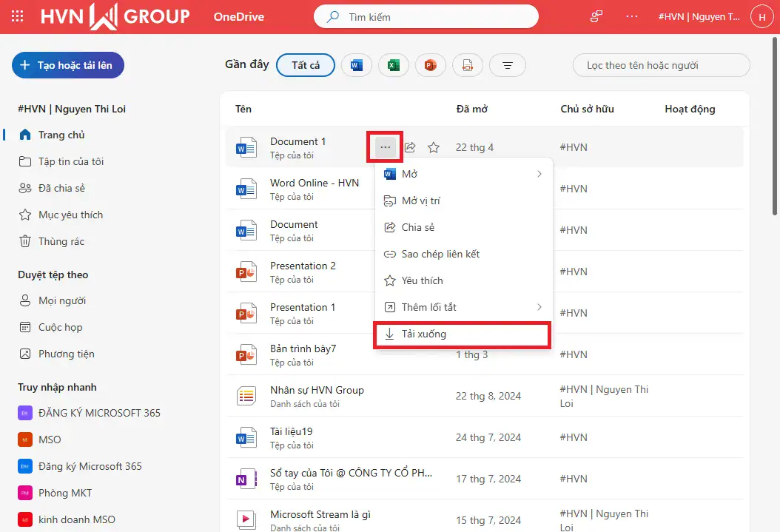
Task: Click the 'Tạo hoặc tải lên' button
Action: [x=68, y=65]
